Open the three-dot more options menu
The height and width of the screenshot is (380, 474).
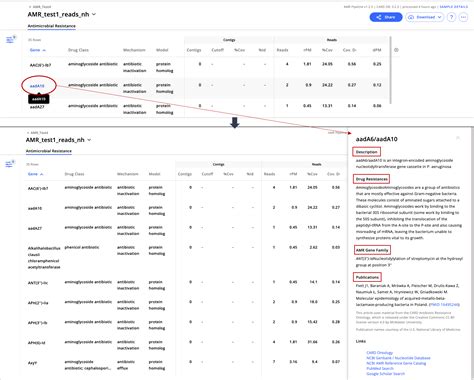click(x=463, y=17)
